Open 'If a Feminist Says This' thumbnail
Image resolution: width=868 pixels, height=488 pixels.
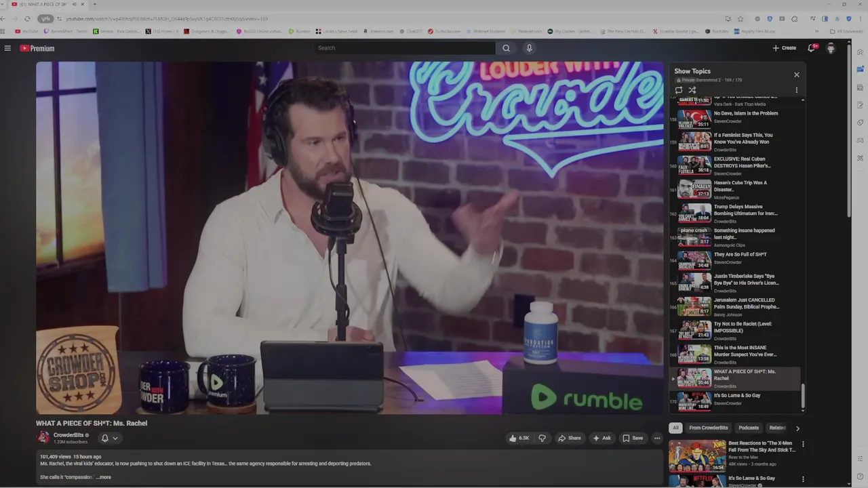pyautogui.click(x=694, y=141)
